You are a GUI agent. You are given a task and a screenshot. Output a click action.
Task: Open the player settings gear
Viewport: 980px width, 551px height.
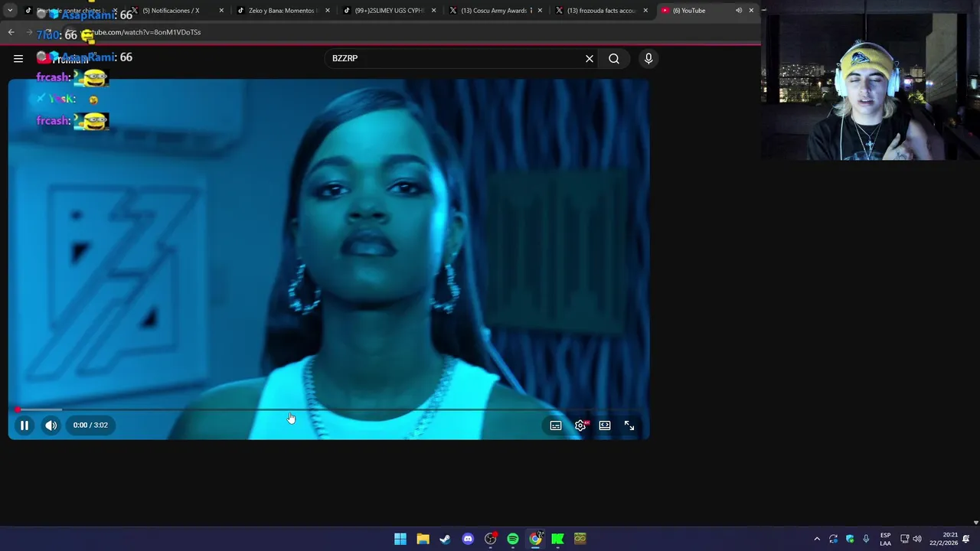tap(580, 425)
